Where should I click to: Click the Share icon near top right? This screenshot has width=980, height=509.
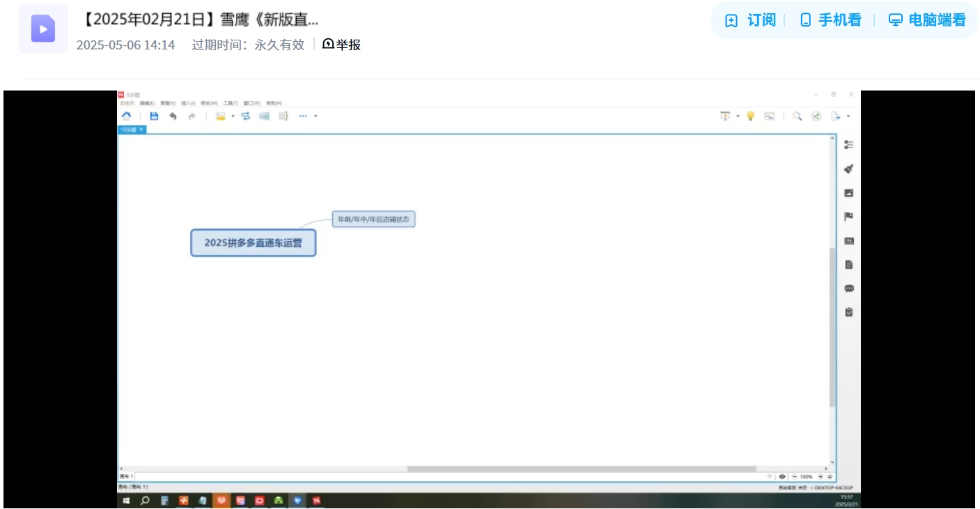tap(817, 116)
